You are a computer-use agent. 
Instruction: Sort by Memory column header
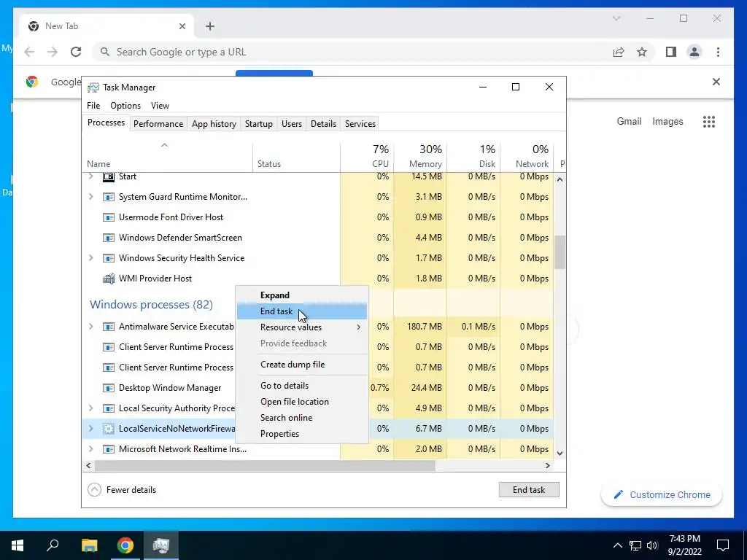tap(421, 156)
